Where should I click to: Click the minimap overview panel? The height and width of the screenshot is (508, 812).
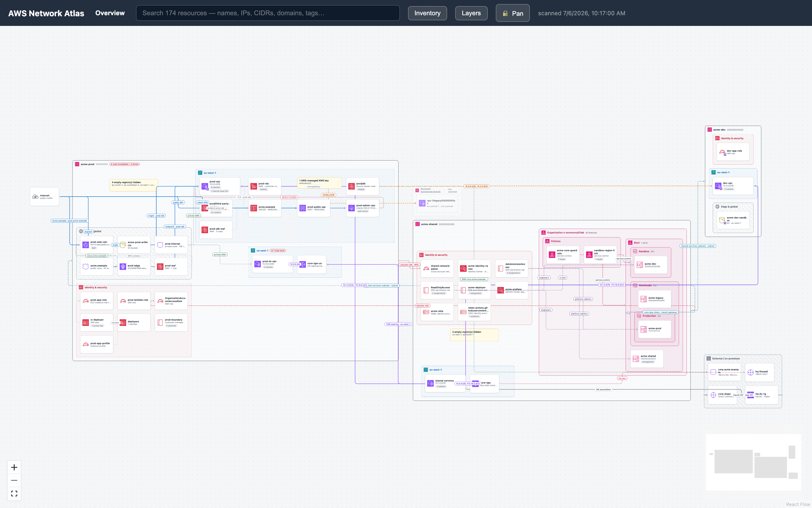point(753,462)
